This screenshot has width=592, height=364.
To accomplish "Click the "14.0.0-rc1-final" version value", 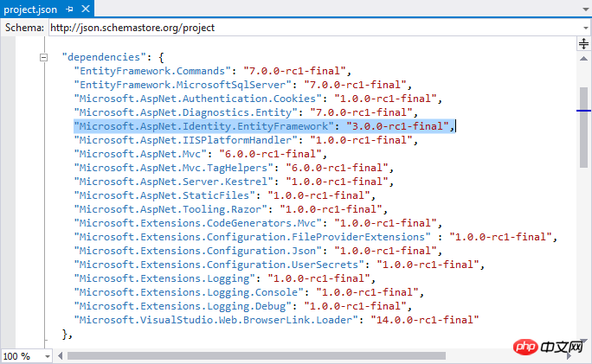I will tap(425, 320).
